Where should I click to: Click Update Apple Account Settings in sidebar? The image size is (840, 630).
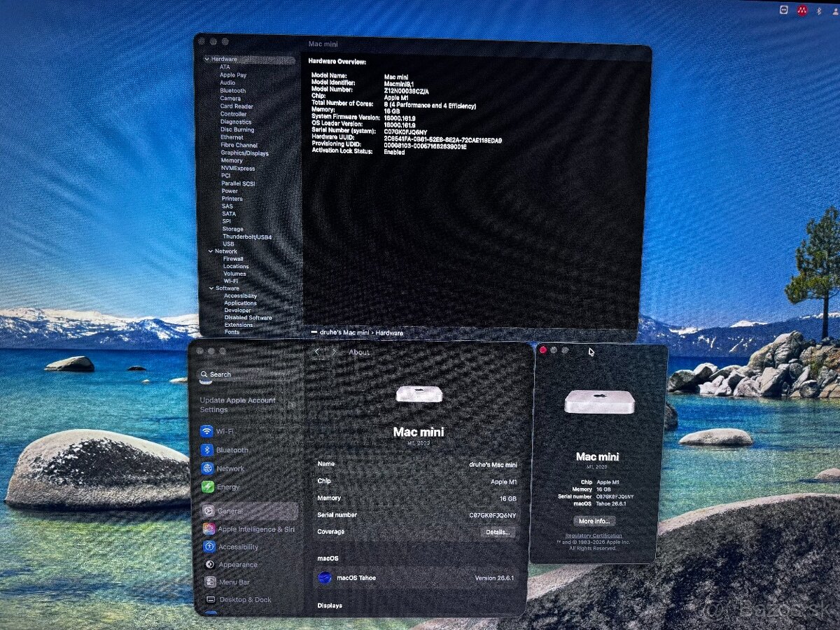tap(237, 405)
